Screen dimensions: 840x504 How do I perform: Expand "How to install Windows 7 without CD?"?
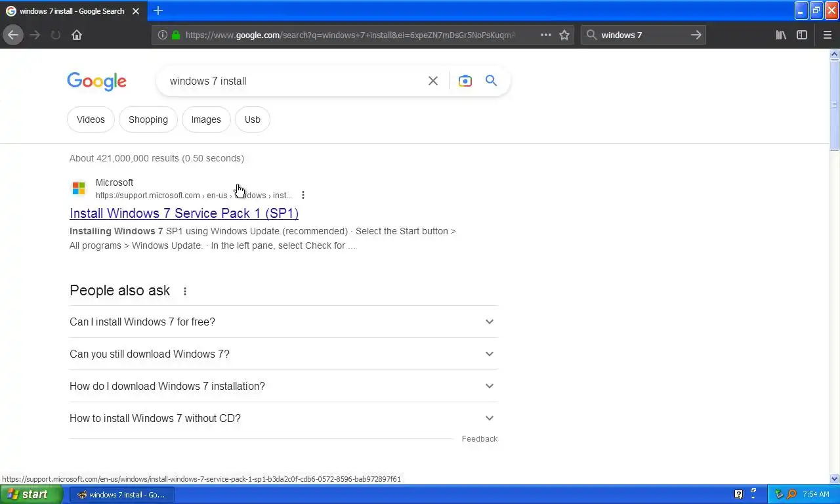(283, 418)
